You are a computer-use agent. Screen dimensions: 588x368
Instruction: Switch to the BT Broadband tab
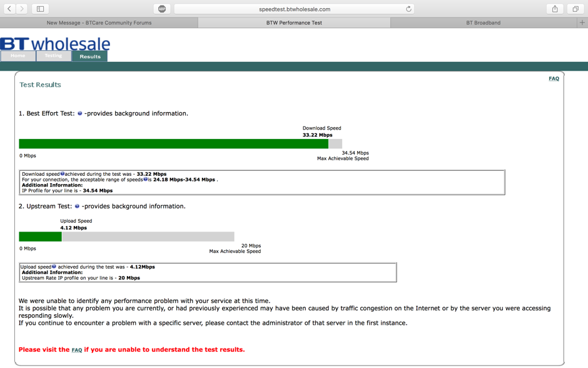(484, 23)
